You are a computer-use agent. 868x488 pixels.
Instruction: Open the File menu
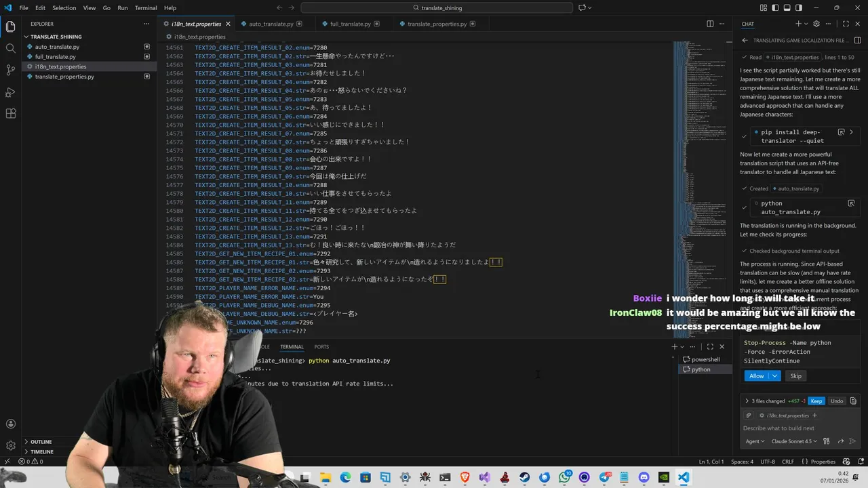pyautogui.click(x=24, y=7)
